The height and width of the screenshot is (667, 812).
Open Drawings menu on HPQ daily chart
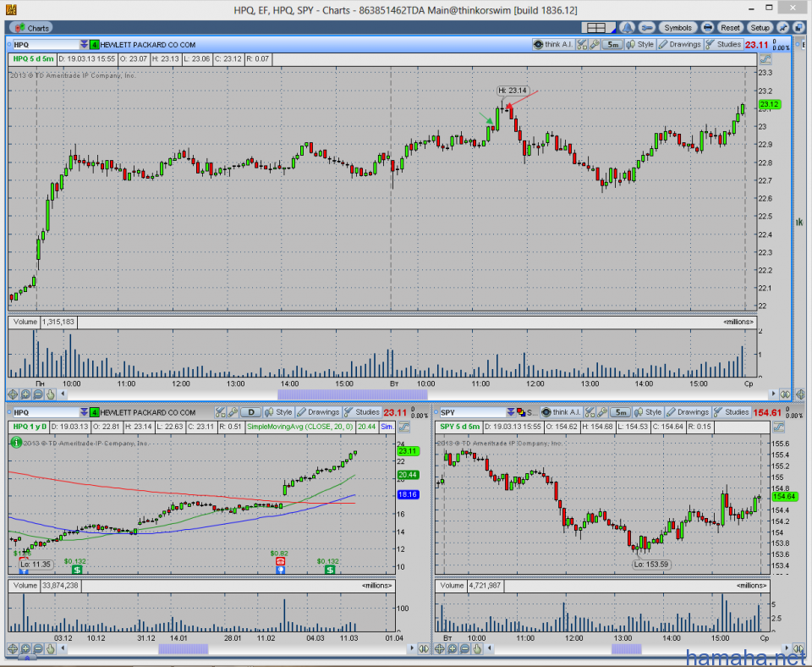click(318, 412)
